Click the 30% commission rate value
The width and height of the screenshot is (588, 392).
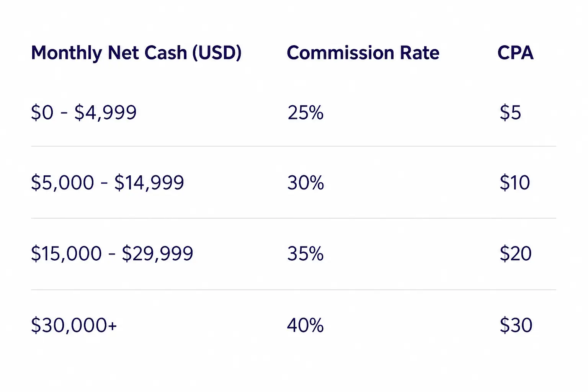305,183
